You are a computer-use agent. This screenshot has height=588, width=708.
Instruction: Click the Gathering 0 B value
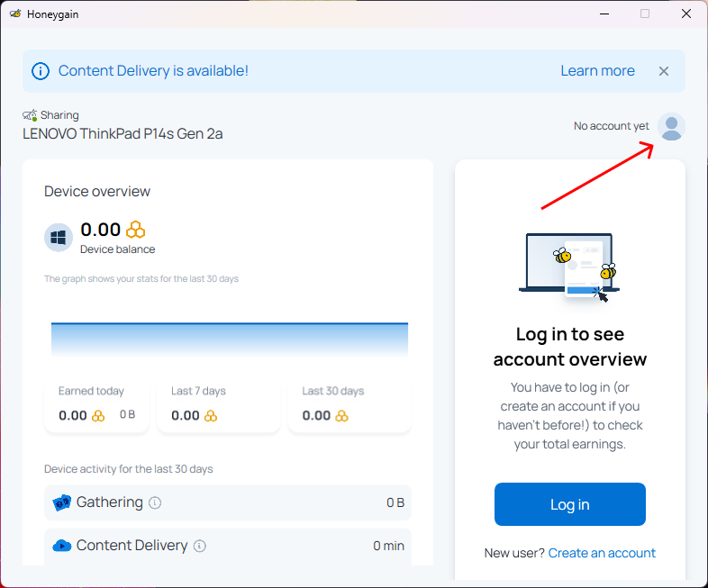click(x=395, y=502)
